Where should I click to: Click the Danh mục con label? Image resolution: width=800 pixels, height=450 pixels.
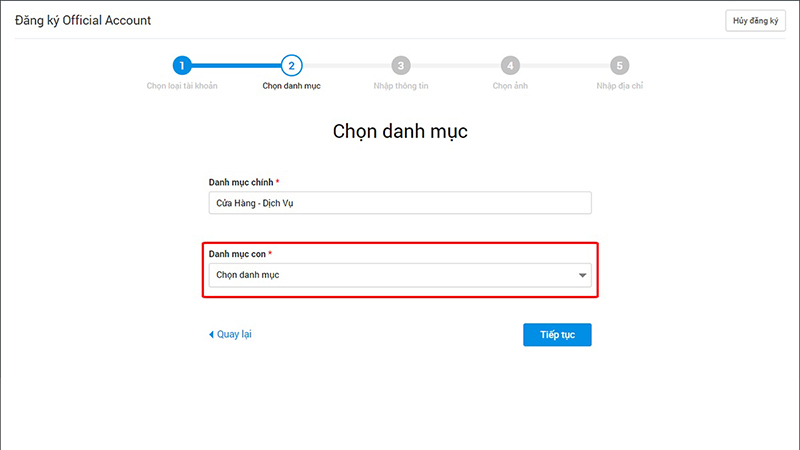click(x=237, y=254)
